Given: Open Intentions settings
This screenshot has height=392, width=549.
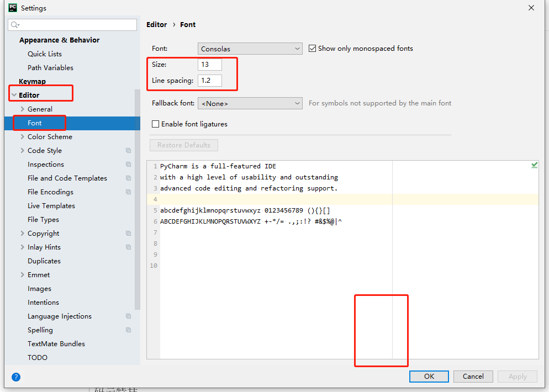Looking at the screenshot, I should [x=43, y=303].
